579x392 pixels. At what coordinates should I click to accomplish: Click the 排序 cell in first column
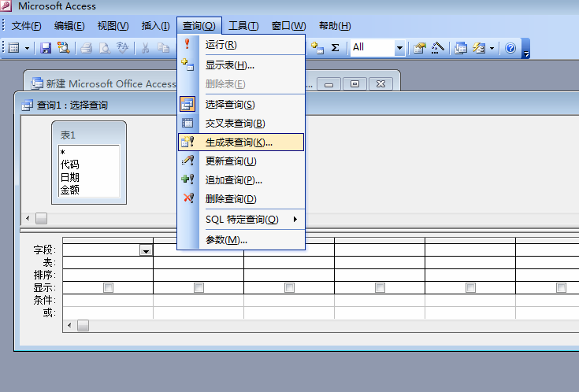[x=108, y=275]
